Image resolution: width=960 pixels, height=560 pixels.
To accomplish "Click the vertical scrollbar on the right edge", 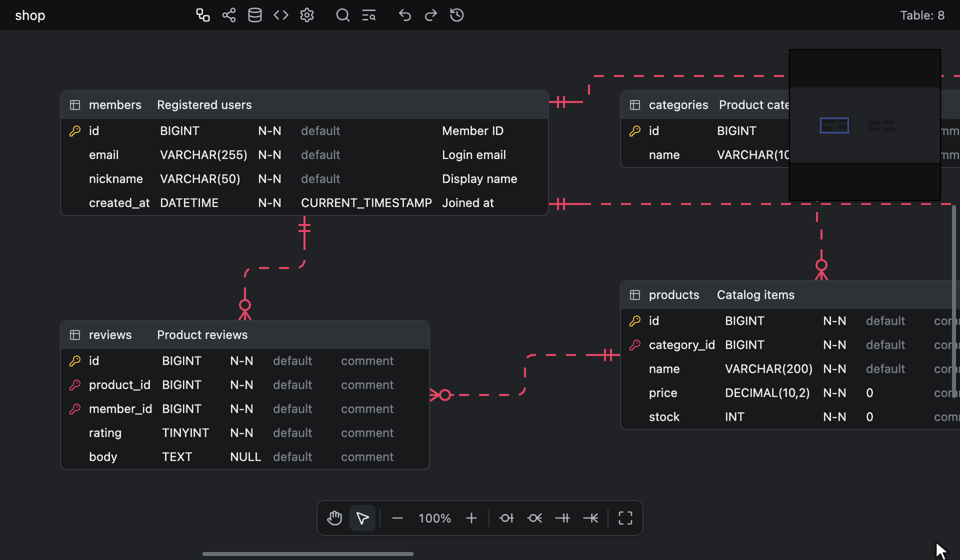I will 954,301.
